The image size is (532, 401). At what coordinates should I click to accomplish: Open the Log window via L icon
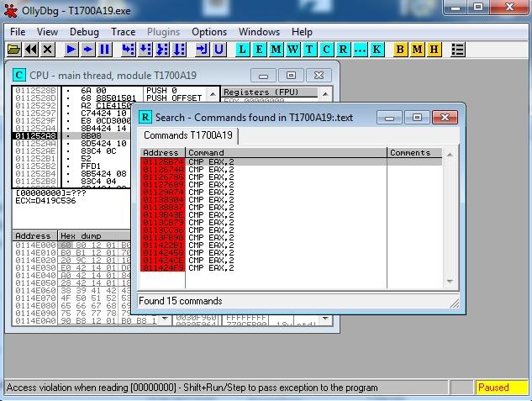[242, 50]
